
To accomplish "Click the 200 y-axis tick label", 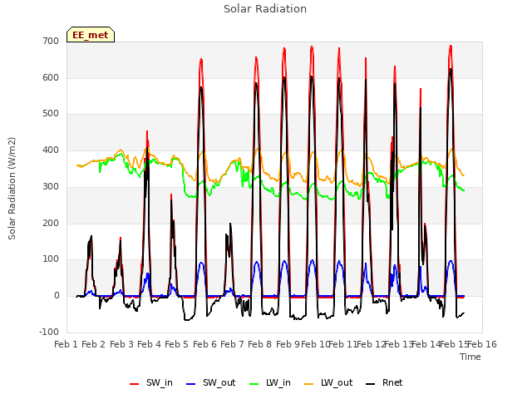I will (x=51, y=224).
